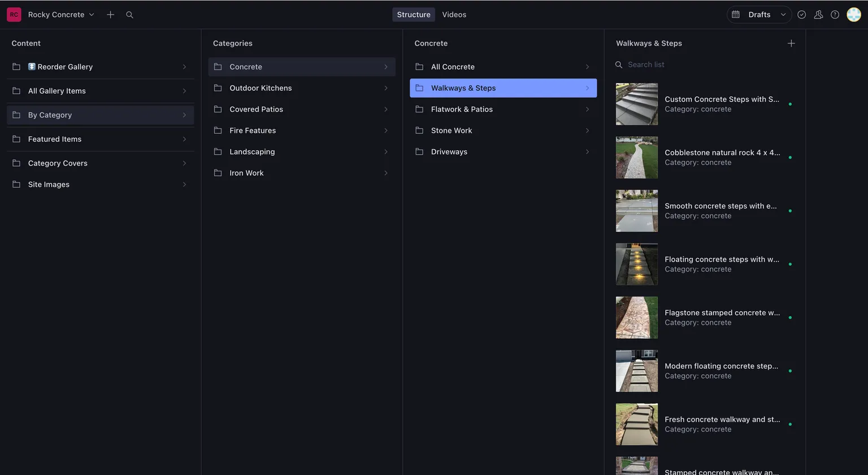Open Iron Work category
The image size is (868, 475).
[302, 173]
